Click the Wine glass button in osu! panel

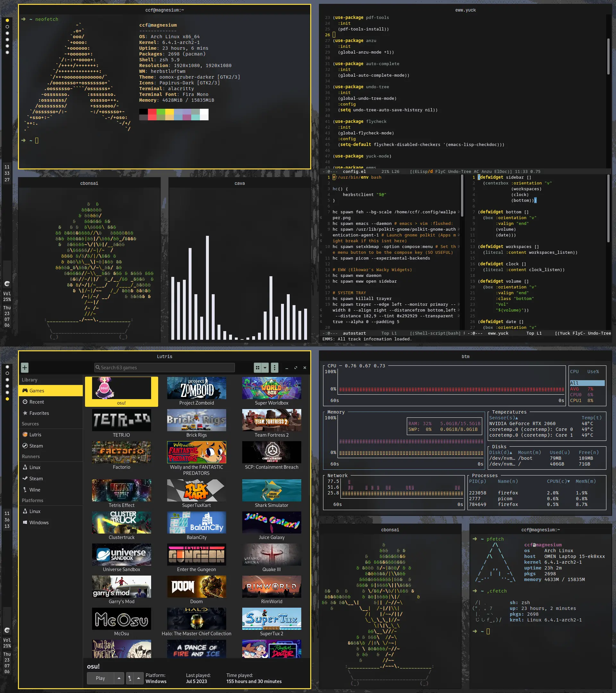pyautogui.click(x=130, y=678)
